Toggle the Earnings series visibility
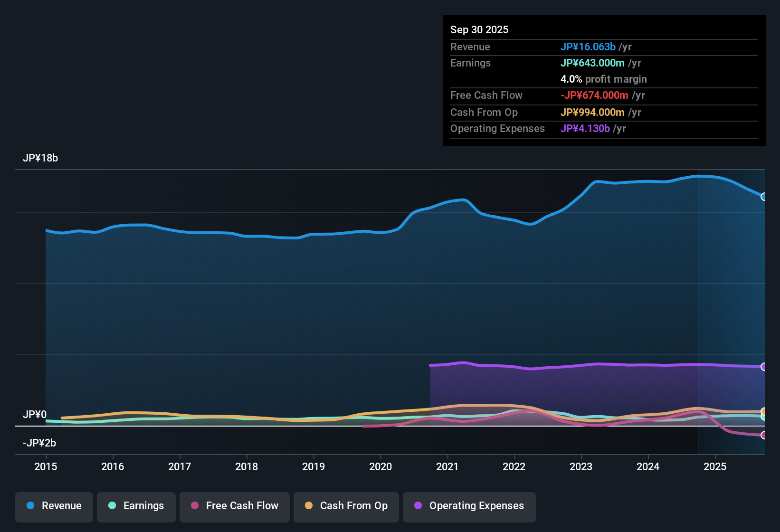780x532 pixels. pyautogui.click(x=136, y=506)
